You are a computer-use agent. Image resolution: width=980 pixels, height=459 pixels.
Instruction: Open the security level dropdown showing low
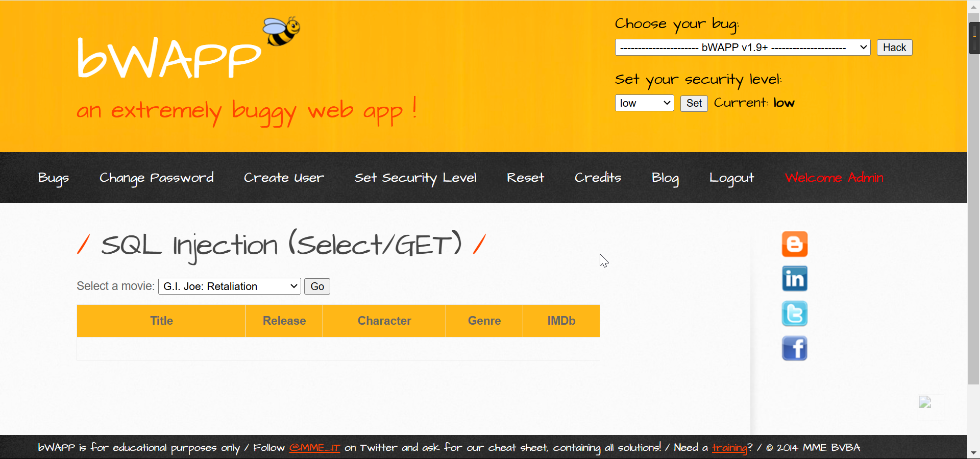click(645, 103)
